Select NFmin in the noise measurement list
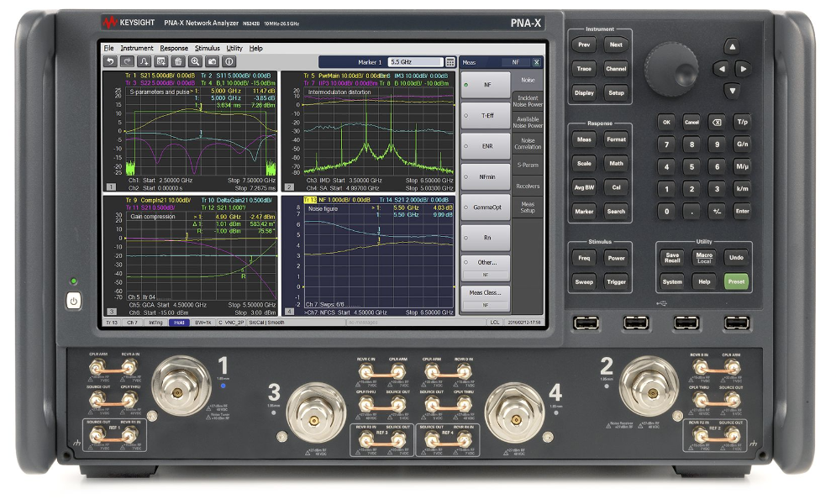Screen dimensions: 836x504 tap(486, 176)
